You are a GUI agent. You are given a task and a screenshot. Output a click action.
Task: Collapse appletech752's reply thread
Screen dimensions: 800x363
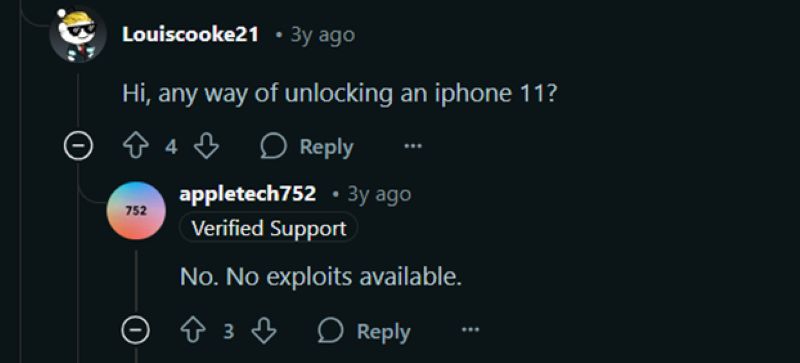click(x=135, y=330)
